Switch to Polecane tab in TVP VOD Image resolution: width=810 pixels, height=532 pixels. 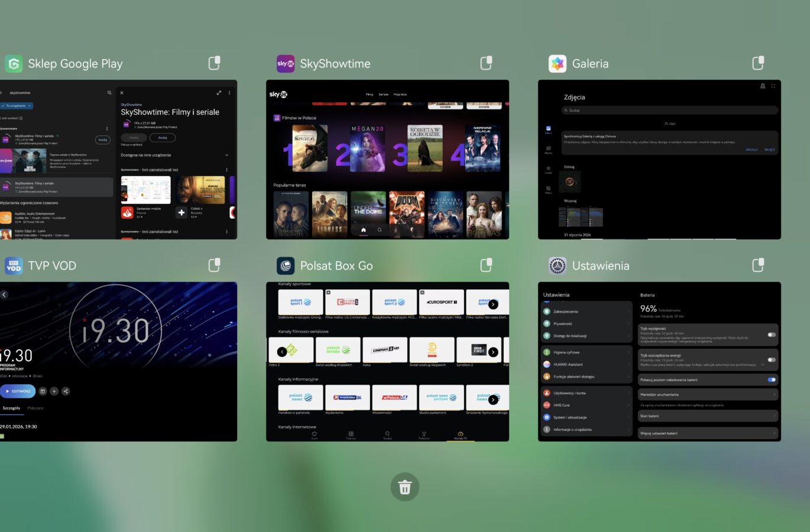(x=35, y=408)
